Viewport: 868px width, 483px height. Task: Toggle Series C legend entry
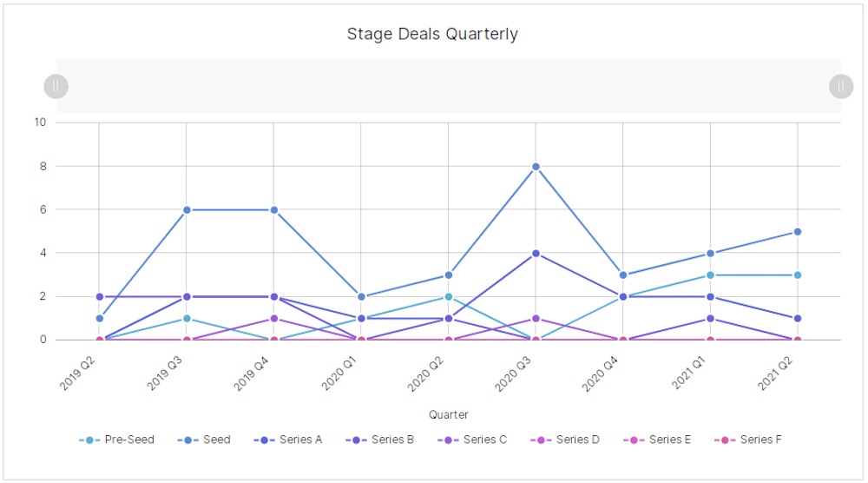pos(473,440)
